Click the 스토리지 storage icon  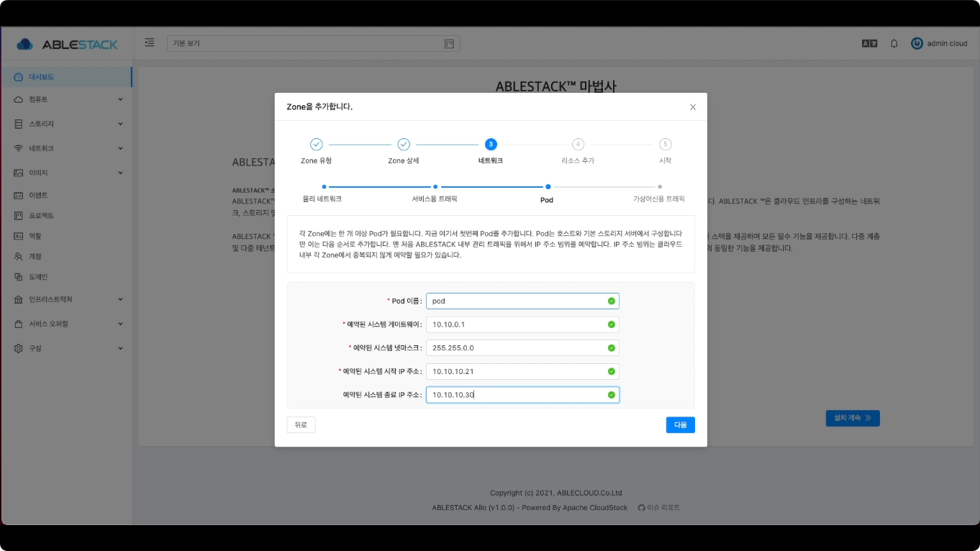[x=19, y=124]
